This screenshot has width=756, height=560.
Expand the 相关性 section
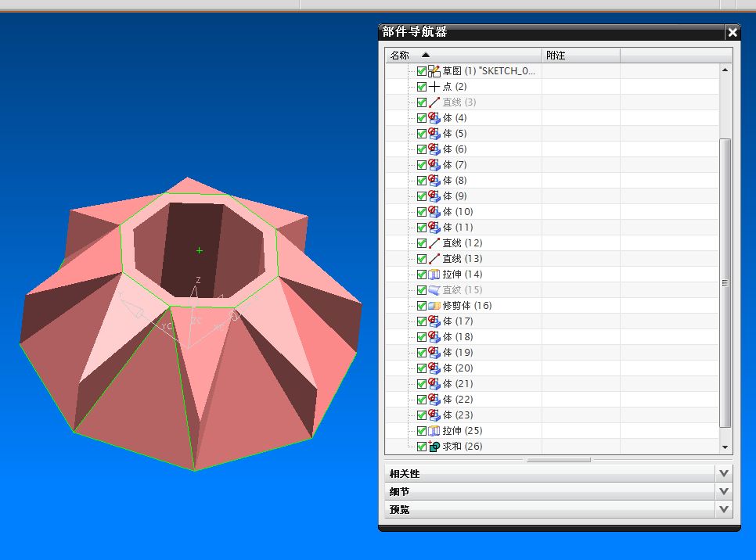(723, 474)
